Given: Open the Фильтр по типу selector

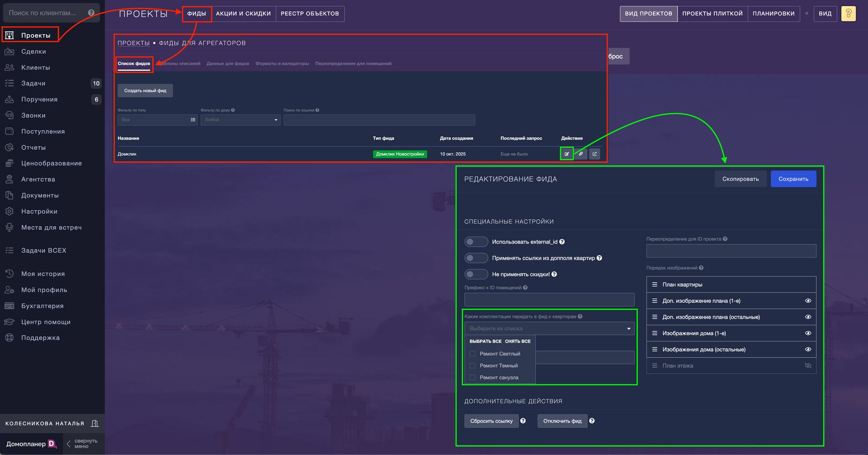Looking at the screenshot, I should pyautogui.click(x=157, y=120).
